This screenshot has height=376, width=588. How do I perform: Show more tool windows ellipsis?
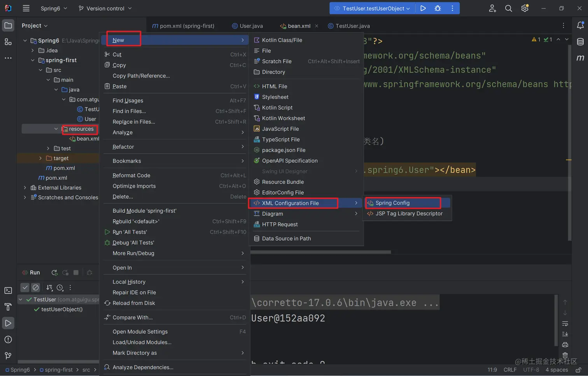coord(8,58)
